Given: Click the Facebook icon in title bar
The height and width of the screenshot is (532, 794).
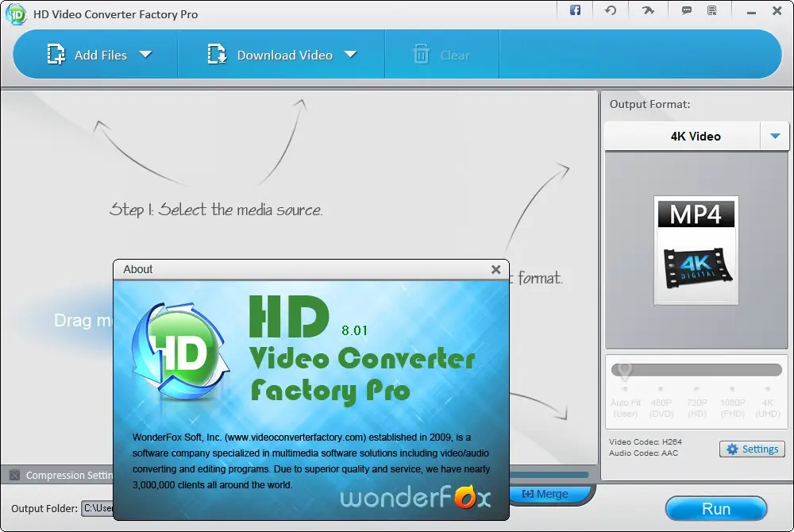Looking at the screenshot, I should coord(575,10).
